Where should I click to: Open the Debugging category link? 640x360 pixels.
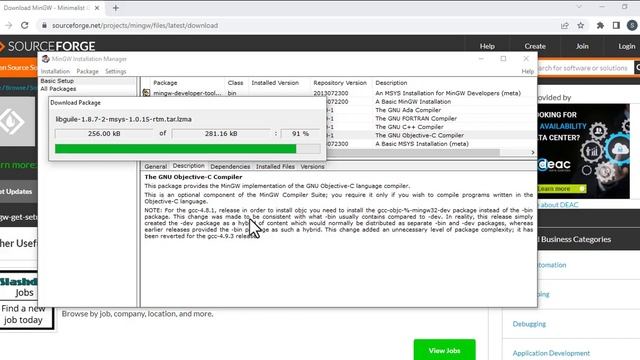coord(529,324)
